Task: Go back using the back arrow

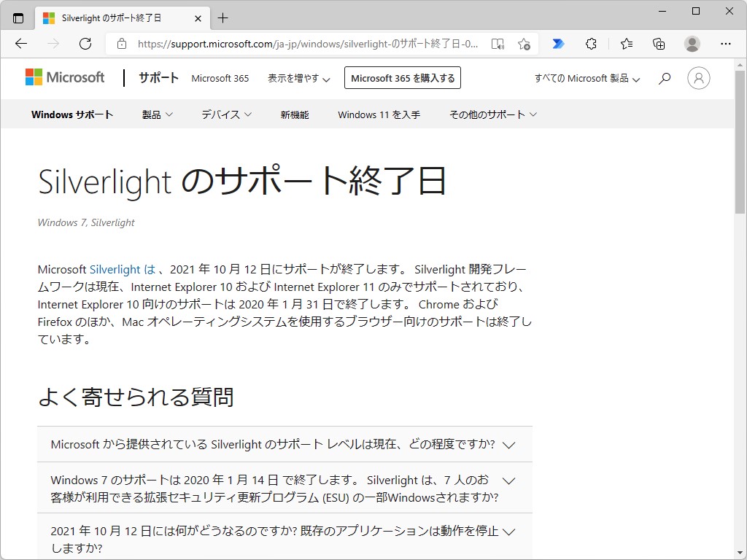Action: (x=20, y=44)
